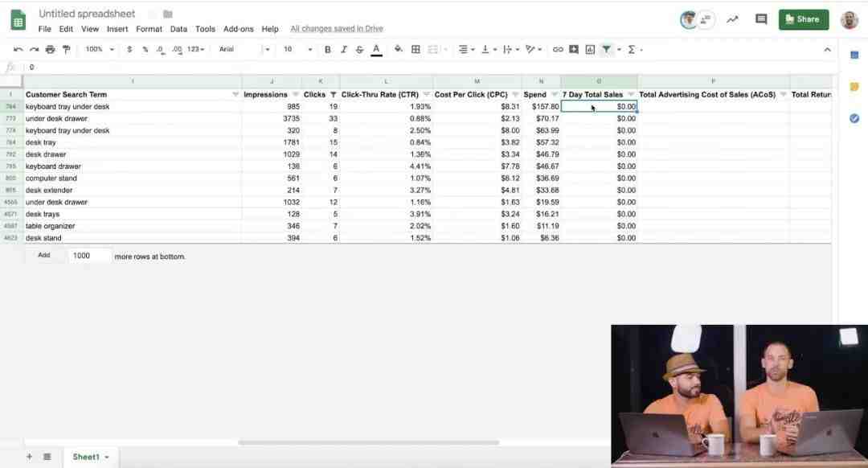Open the Format menu
This screenshot has height=468, width=868.
(149, 29)
